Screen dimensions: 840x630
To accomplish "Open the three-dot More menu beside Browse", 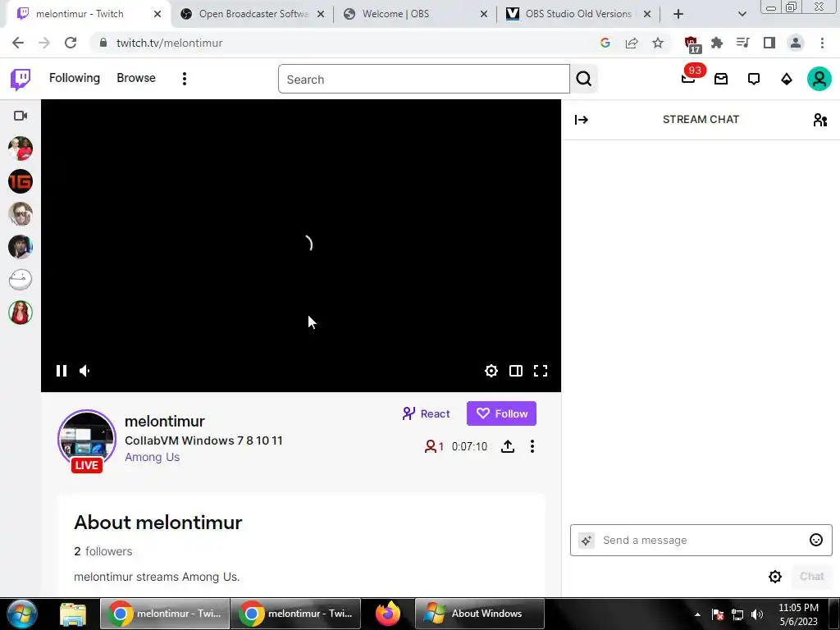I will click(185, 79).
